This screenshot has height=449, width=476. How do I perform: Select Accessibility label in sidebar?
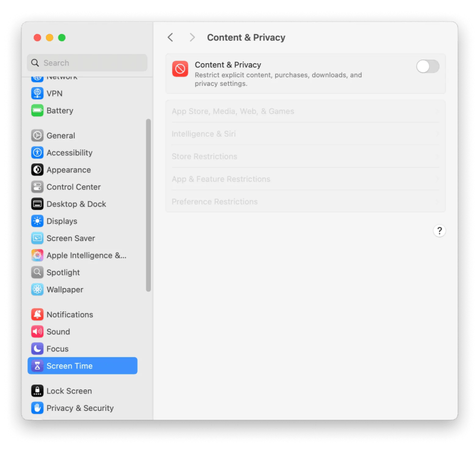(70, 153)
